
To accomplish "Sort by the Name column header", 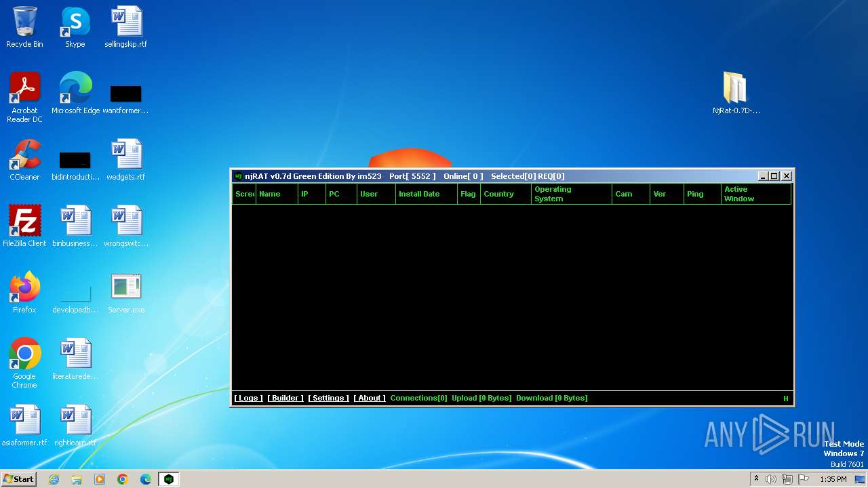I will (x=277, y=194).
